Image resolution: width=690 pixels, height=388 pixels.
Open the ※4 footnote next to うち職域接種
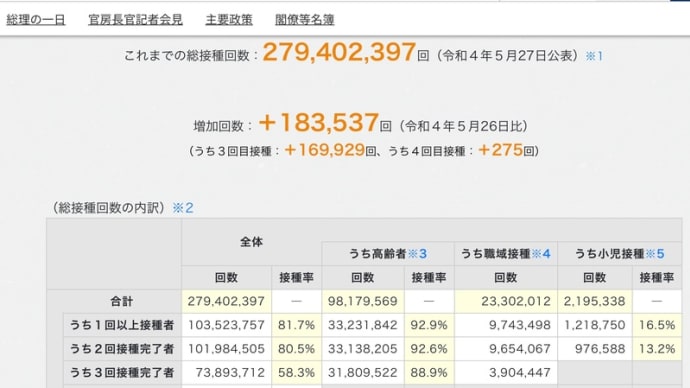(541, 254)
